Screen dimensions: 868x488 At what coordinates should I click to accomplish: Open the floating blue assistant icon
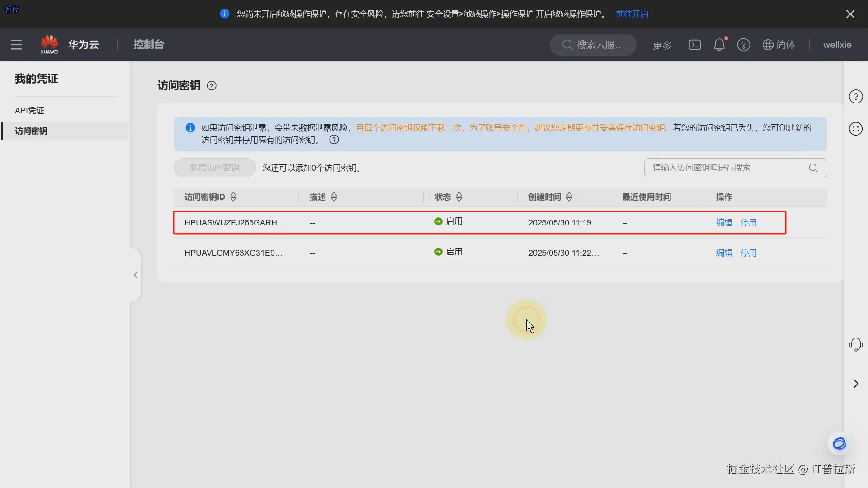pos(839,444)
